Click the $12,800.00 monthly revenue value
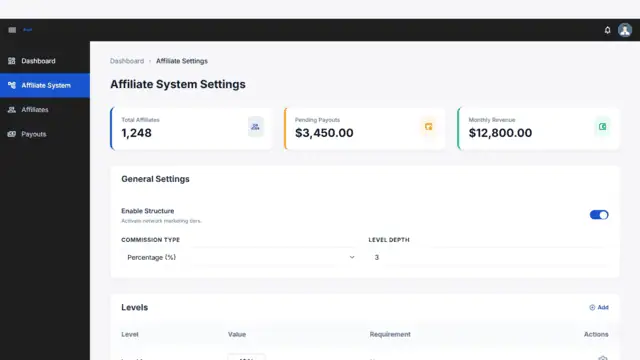640x360 pixels. tap(500, 133)
